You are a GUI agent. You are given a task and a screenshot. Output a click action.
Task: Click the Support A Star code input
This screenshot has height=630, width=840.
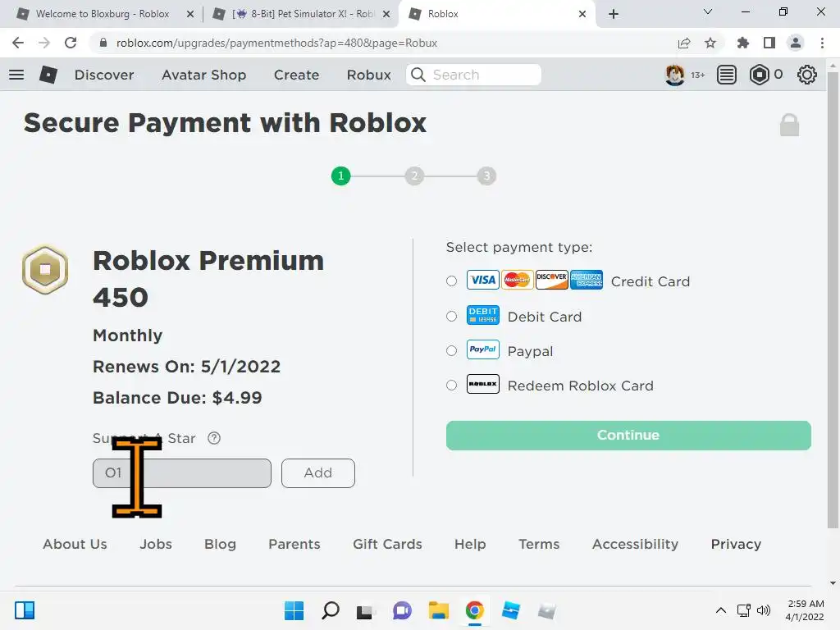[182, 473]
